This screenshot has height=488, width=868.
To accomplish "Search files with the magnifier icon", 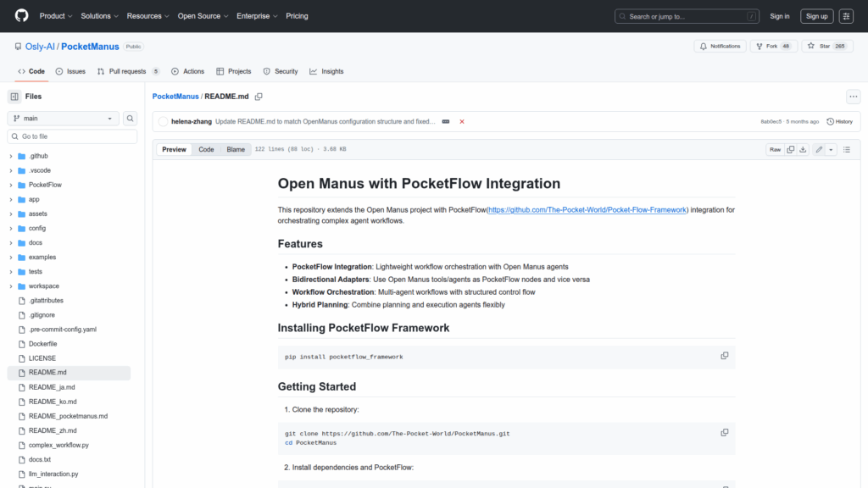I will [131, 119].
